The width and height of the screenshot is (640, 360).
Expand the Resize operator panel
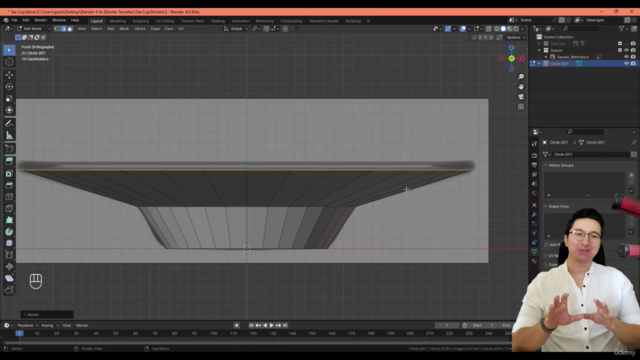47,315
